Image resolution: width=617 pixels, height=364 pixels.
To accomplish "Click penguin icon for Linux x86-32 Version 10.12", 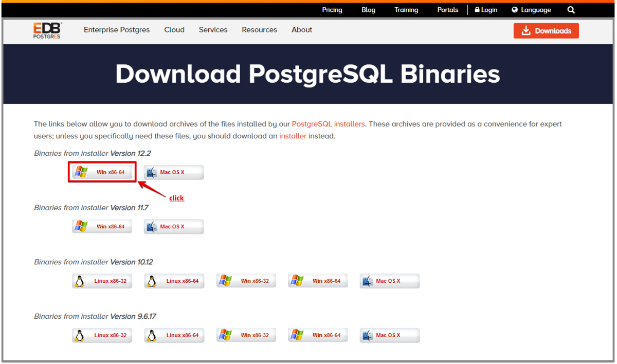I will [x=80, y=281].
